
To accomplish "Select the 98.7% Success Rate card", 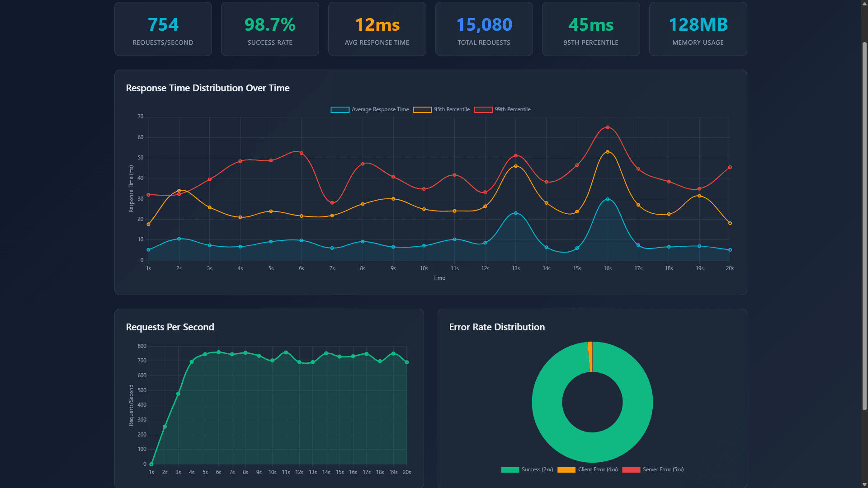I will click(x=270, y=28).
